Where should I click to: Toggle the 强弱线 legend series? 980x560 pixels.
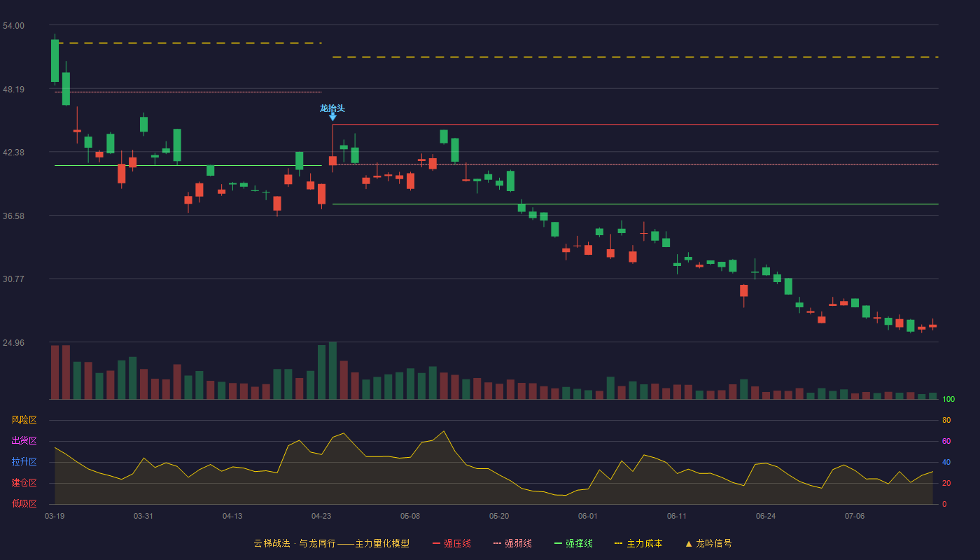[512, 543]
